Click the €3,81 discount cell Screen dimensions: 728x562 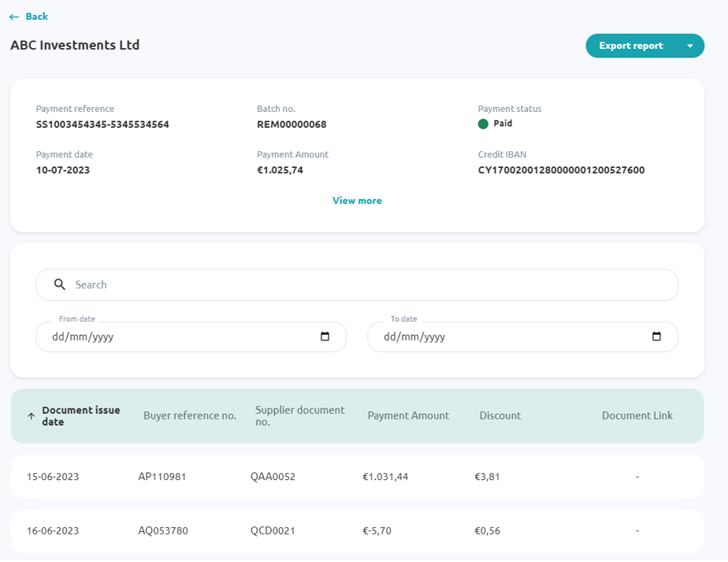pos(487,477)
